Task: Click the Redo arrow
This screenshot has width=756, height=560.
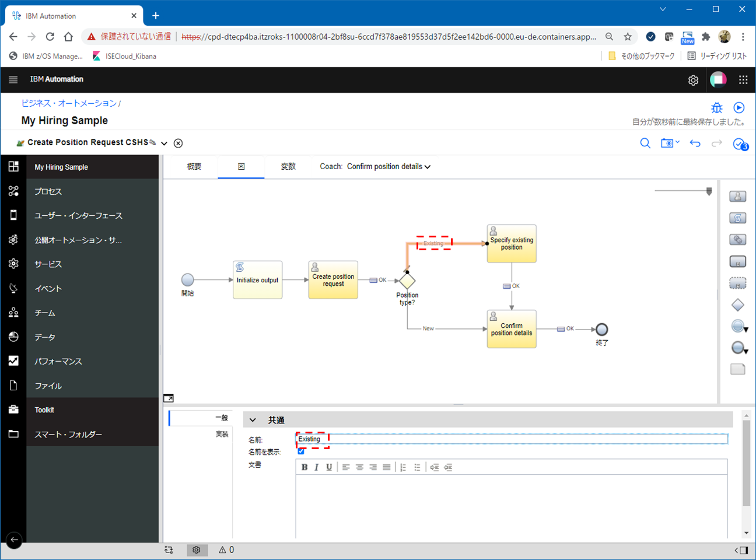Action: click(717, 143)
